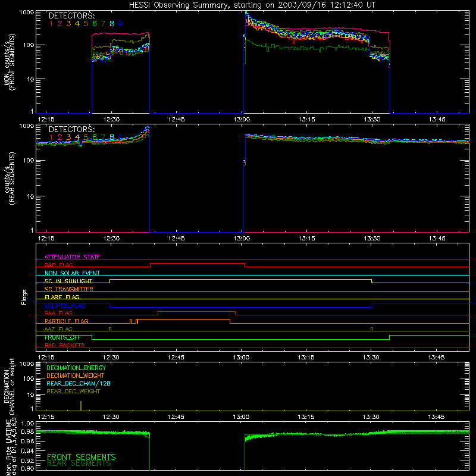The image size is (476, 476).
Task: Click 1000 y-axis value in front segments plot
Action: point(26,12)
